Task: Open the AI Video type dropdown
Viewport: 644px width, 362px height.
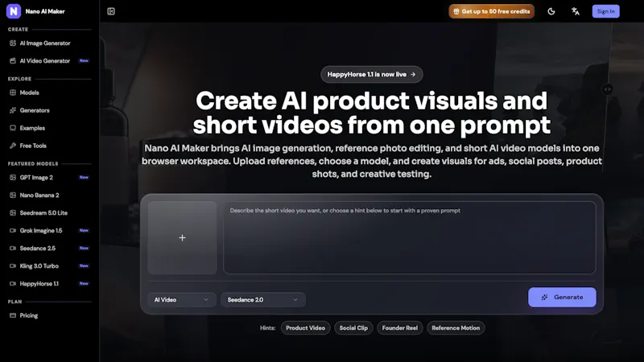Action: coord(182,299)
